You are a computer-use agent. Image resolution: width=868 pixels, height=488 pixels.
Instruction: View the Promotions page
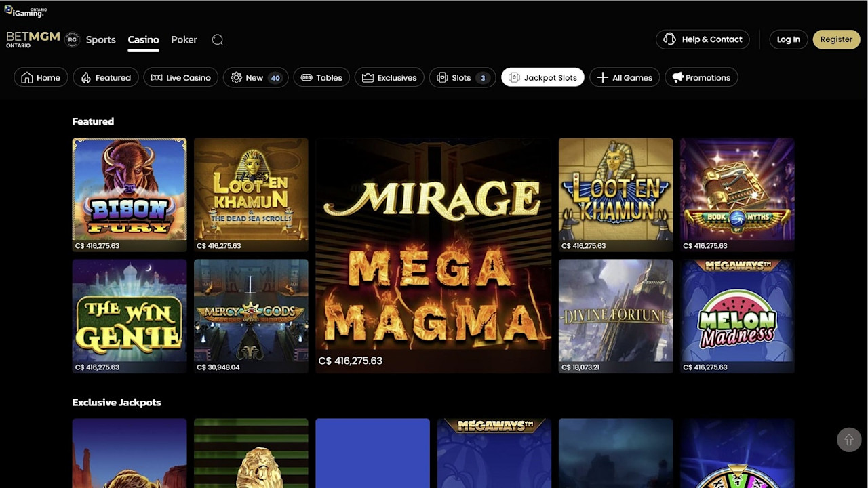point(701,78)
